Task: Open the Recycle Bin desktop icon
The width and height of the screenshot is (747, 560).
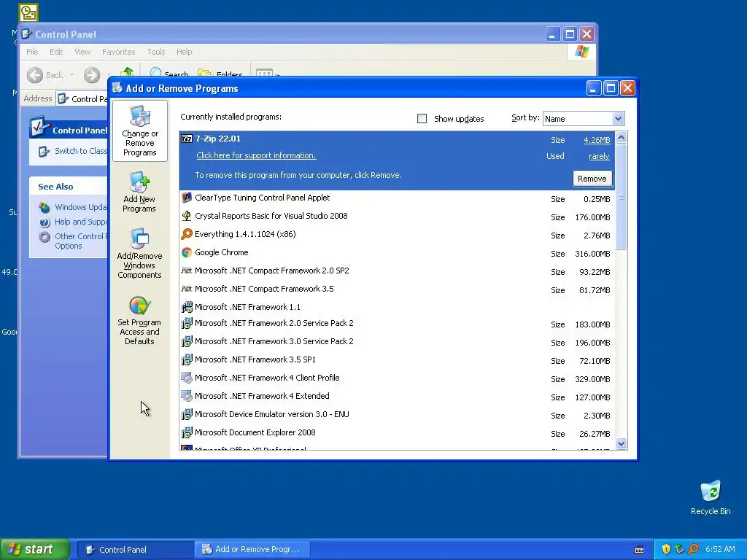Action: (711, 491)
